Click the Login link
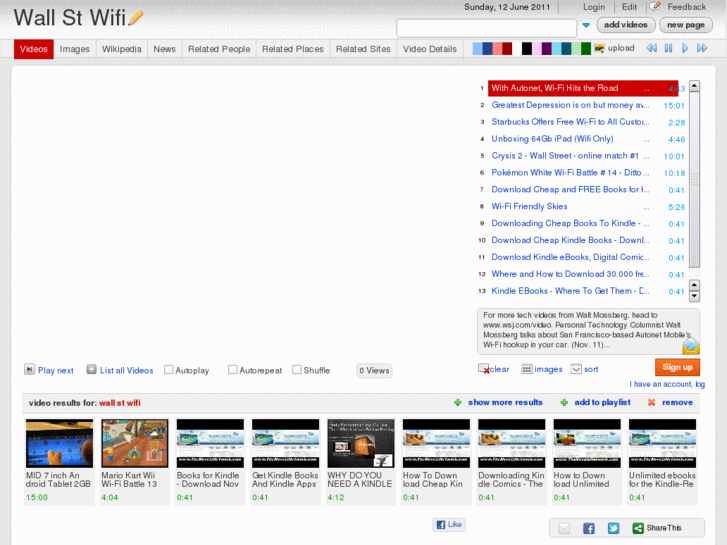The width and height of the screenshot is (727, 545). [x=593, y=7]
